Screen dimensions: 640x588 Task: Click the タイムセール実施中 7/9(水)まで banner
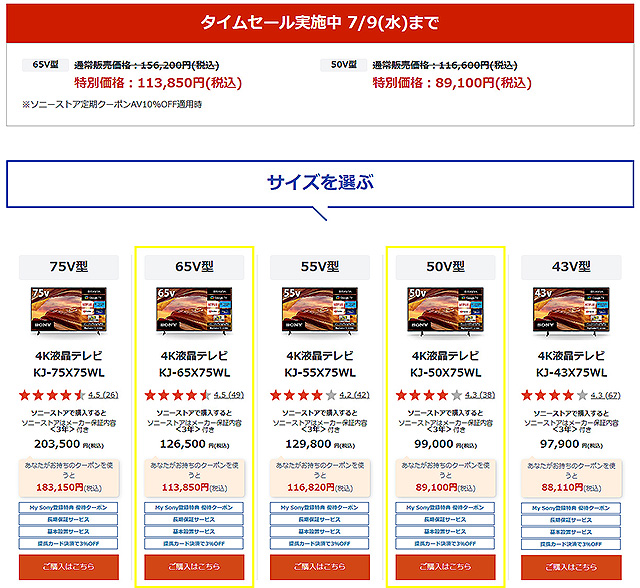(320, 23)
